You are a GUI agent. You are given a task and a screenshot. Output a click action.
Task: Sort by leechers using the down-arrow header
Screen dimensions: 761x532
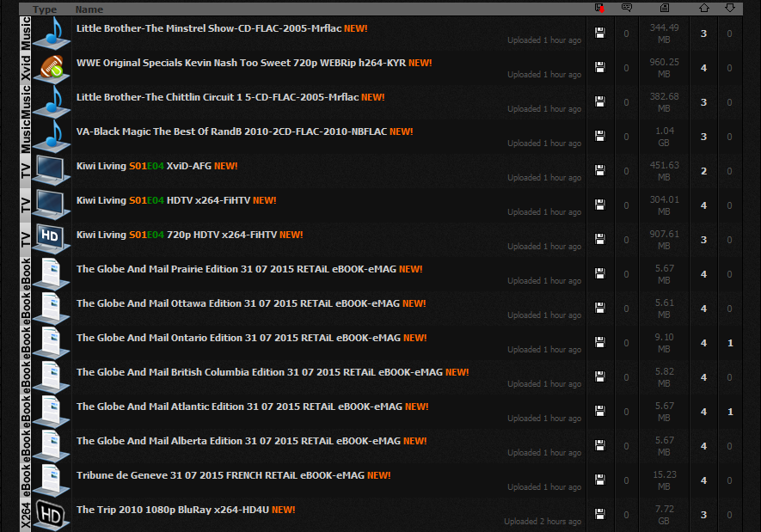(x=730, y=8)
